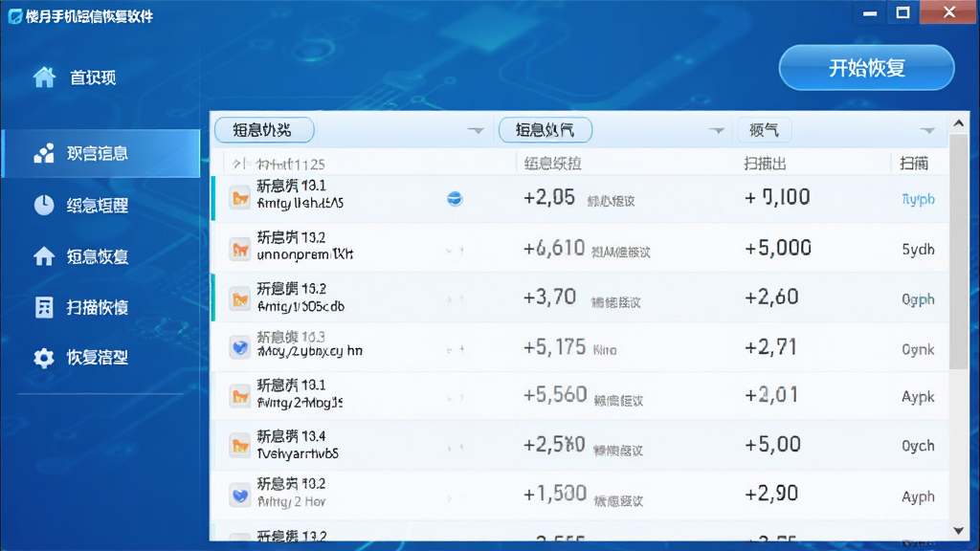Expand the dropdown arrow at far right filter

pyautogui.click(x=927, y=130)
